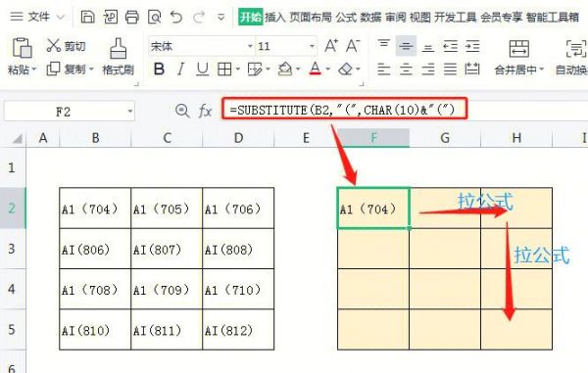588x373 pixels.
Task: Align text left
Action: coord(383,69)
